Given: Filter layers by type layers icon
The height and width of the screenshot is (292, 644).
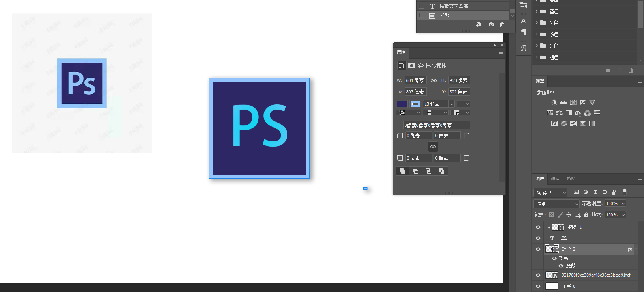Looking at the screenshot, I should point(595,192).
